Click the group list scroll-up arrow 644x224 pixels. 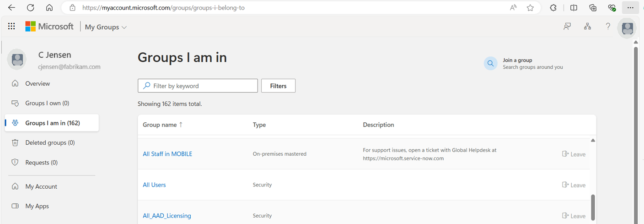593,140
